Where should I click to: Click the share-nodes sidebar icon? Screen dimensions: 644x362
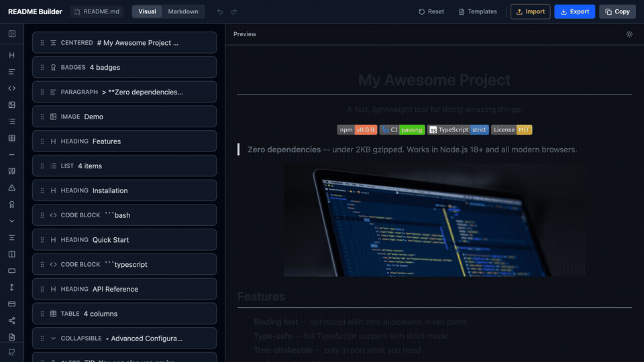pyautogui.click(x=12, y=320)
